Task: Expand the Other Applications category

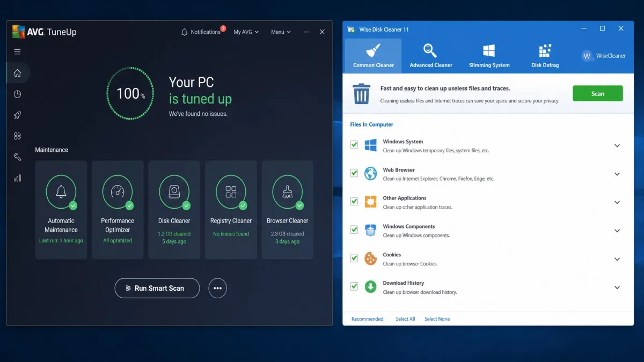Action: pyautogui.click(x=617, y=203)
